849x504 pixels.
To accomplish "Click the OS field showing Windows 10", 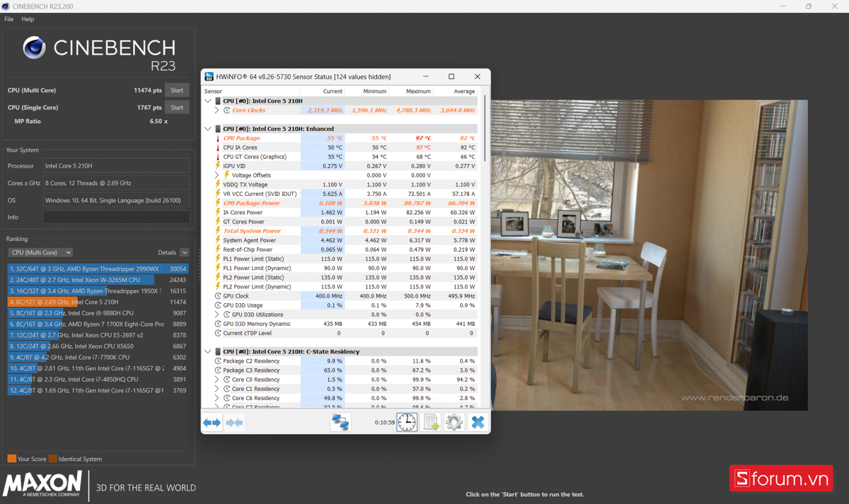I will [116, 200].
